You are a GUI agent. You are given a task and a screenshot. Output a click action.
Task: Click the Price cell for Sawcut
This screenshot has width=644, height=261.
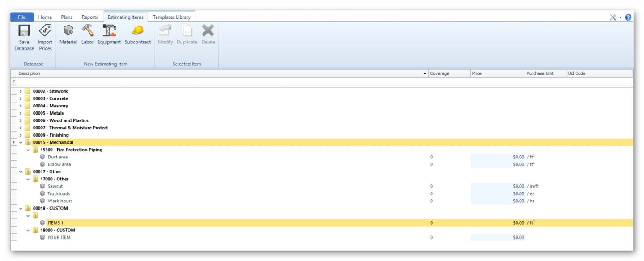pos(498,186)
